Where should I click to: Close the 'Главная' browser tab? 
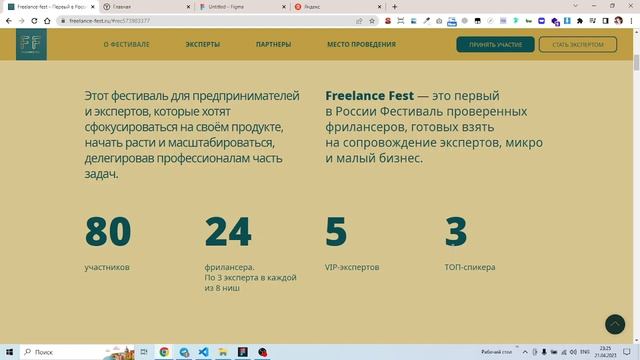click(x=189, y=7)
